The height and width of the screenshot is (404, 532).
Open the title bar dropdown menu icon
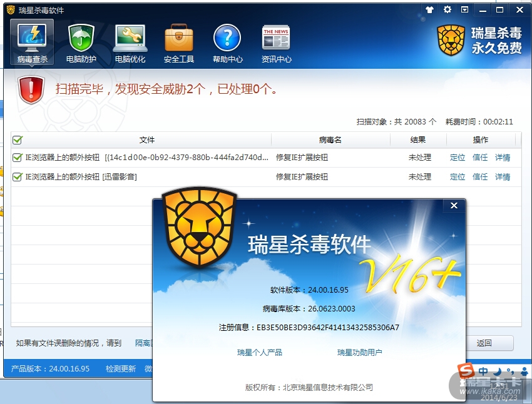(x=464, y=9)
